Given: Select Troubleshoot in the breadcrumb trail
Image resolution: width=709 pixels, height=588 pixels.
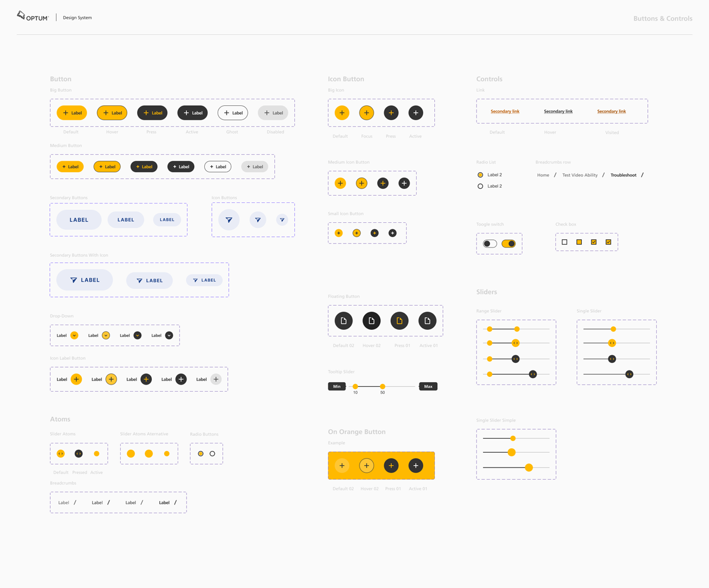Looking at the screenshot, I should tap(624, 175).
